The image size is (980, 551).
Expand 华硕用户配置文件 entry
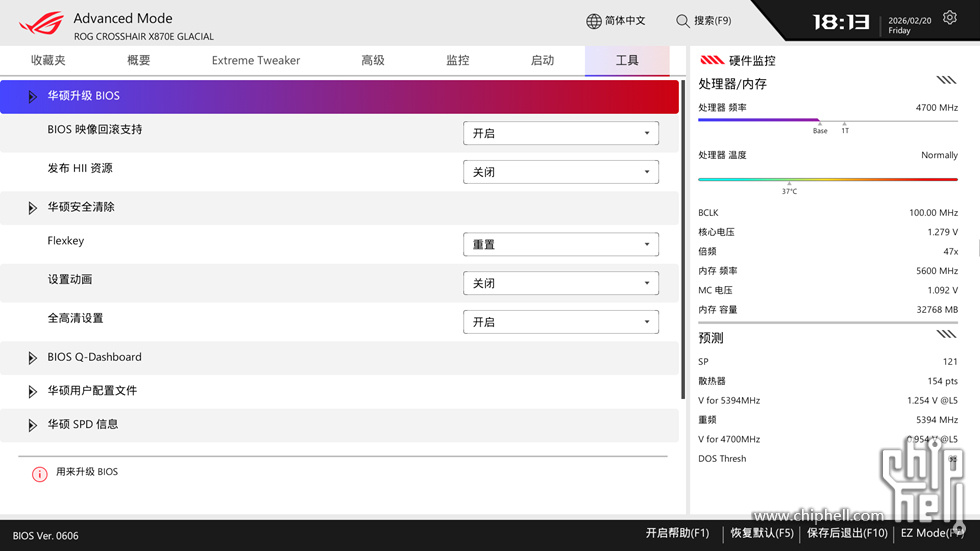click(92, 391)
